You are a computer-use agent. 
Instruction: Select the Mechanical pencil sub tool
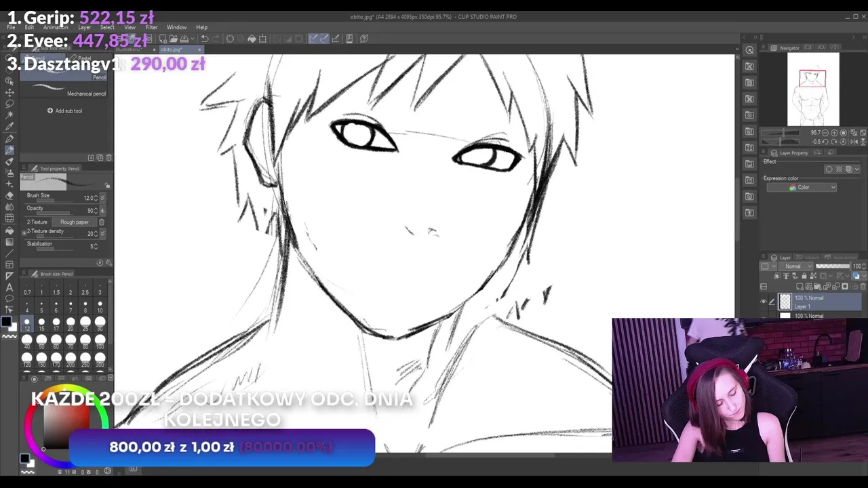coord(67,91)
